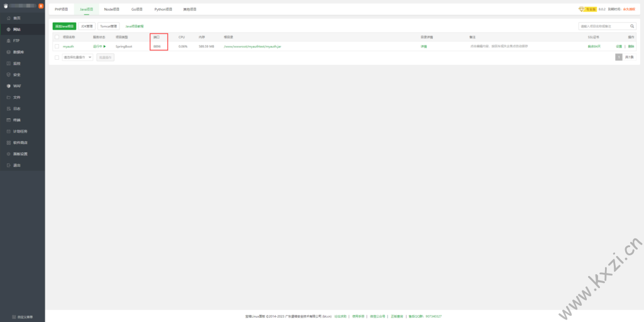
Task: Switch to the Python项目 tab
Action: pos(163,9)
